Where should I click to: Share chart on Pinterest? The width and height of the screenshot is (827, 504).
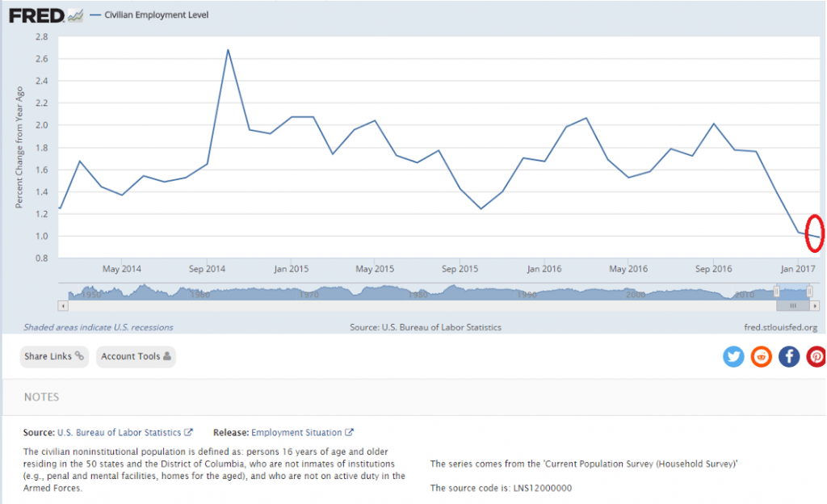[816, 357]
